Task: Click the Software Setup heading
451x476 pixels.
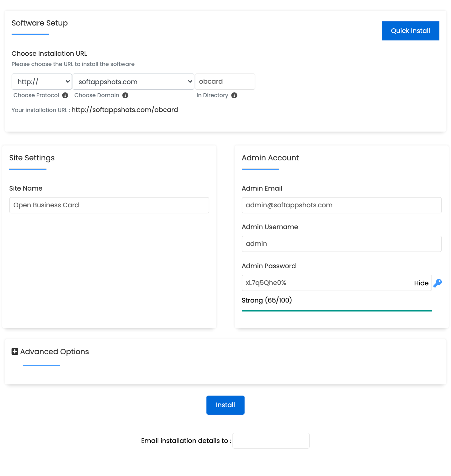Action: pyautogui.click(x=40, y=23)
